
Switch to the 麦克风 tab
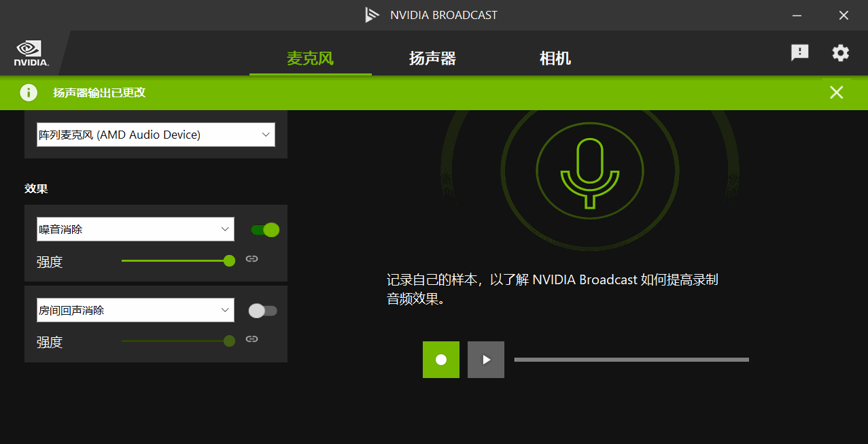tap(311, 58)
